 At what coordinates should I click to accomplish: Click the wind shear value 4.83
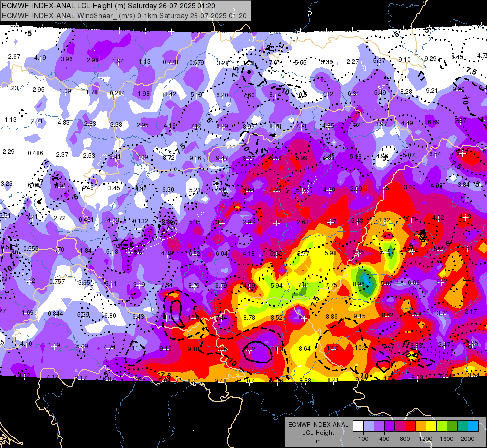coord(63,122)
